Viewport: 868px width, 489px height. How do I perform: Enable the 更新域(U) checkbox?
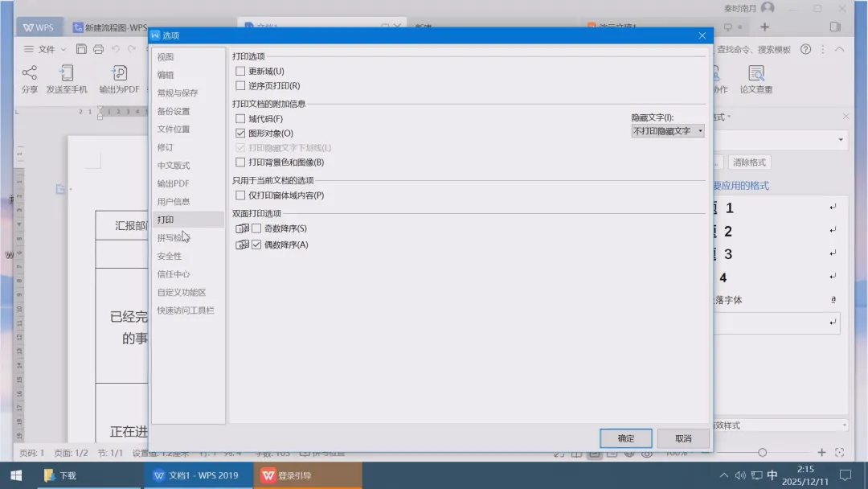240,71
